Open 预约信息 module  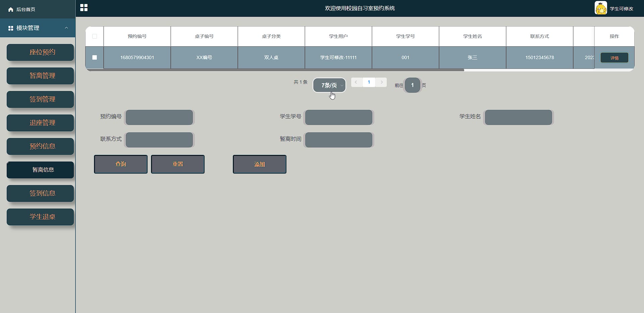[40, 146]
